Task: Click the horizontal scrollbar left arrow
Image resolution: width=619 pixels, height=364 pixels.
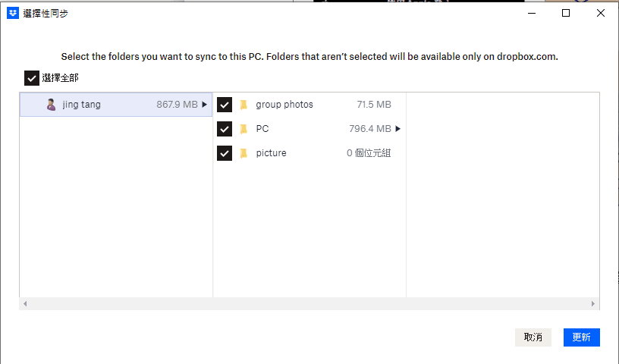Action: click(24, 303)
